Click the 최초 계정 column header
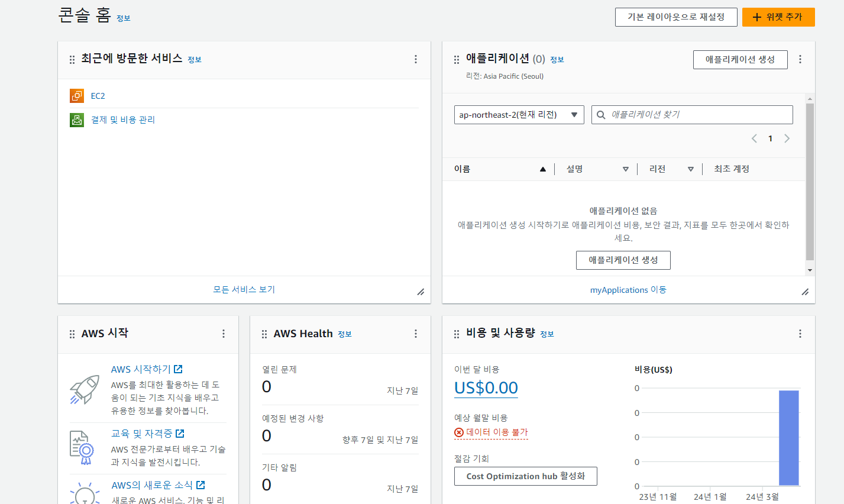Viewport: 844px width, 504px height. point(732,169)
